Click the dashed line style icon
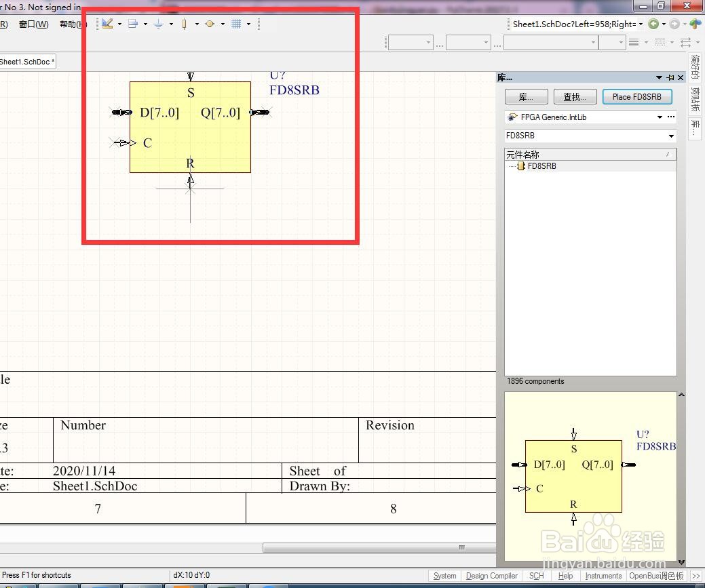The height and width of the screenshot is (588, 705). coord(660,42)
